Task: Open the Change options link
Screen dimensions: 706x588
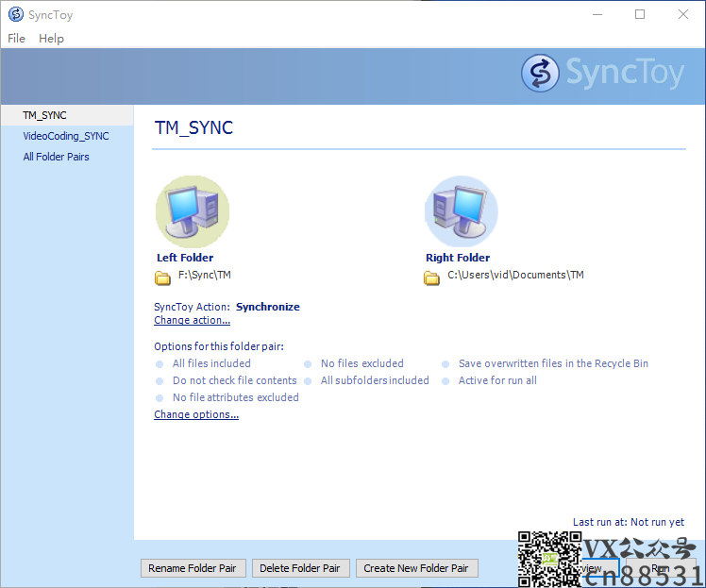Action: click(195, 414)
